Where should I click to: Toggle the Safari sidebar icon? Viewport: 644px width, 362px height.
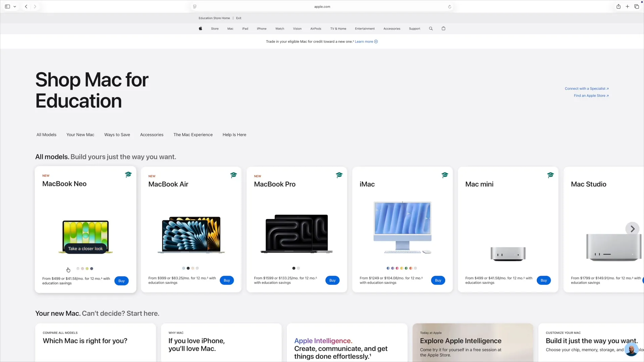(x=7, y=6)
